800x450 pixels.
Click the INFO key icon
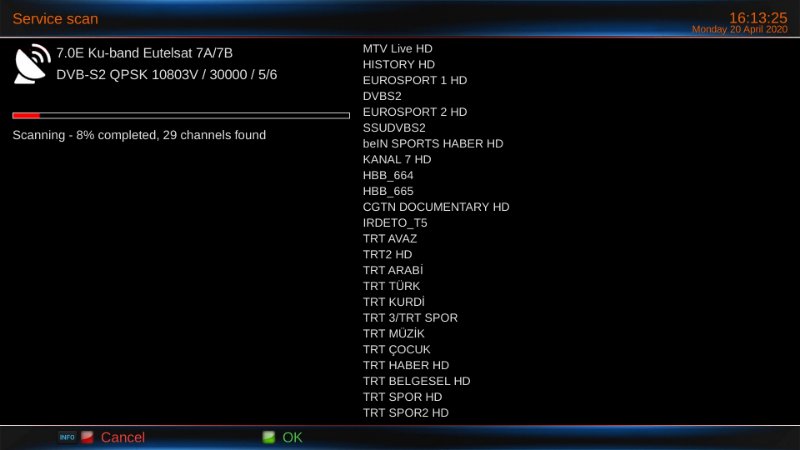tap(67, 437)
